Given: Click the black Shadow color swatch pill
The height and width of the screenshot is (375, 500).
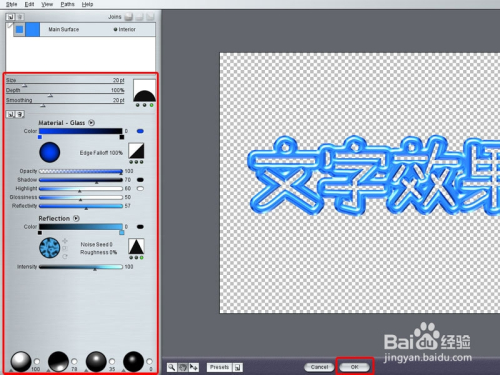Looking at the screenshot, I should coord(140,180).
